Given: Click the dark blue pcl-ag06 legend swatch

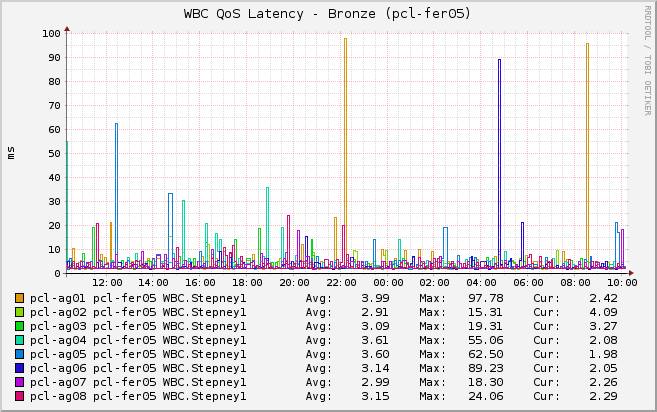Looking at the screenshot, I should click(x=19, y=368).
